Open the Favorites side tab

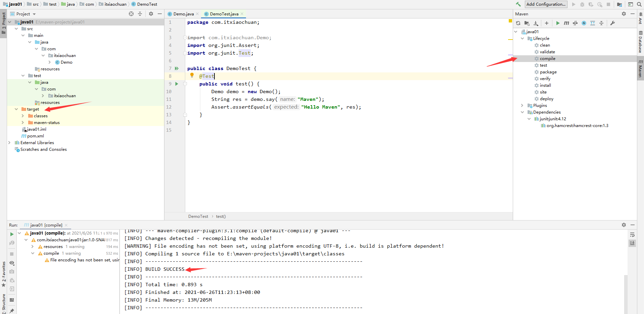tap(4, 274)
